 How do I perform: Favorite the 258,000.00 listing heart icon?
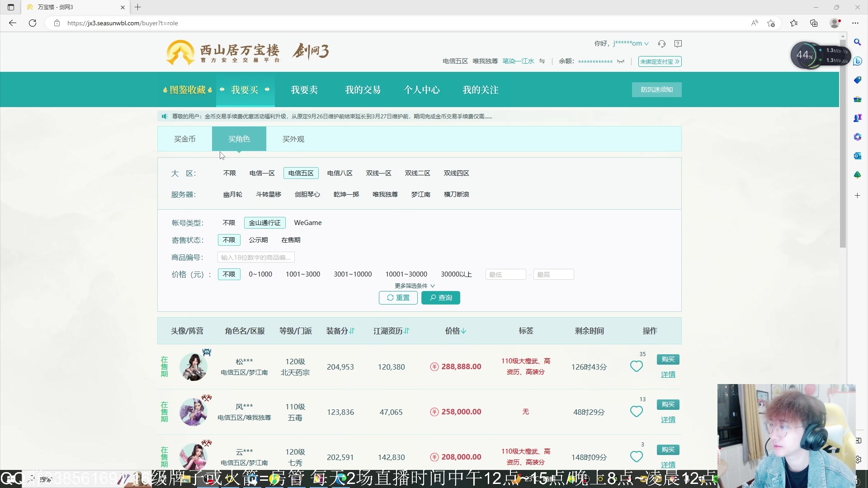pyautogui.click(x=637, y=412)
